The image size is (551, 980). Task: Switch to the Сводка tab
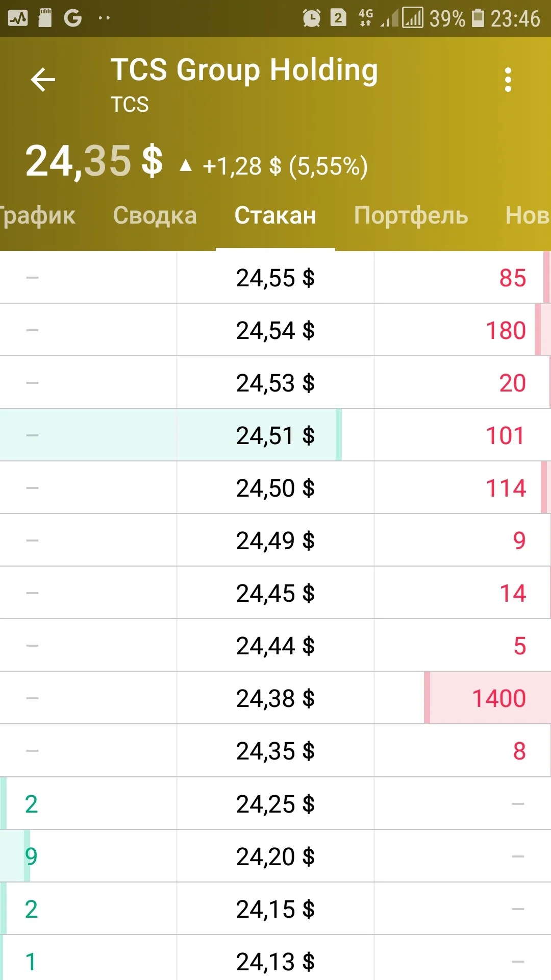click(155, 215)
